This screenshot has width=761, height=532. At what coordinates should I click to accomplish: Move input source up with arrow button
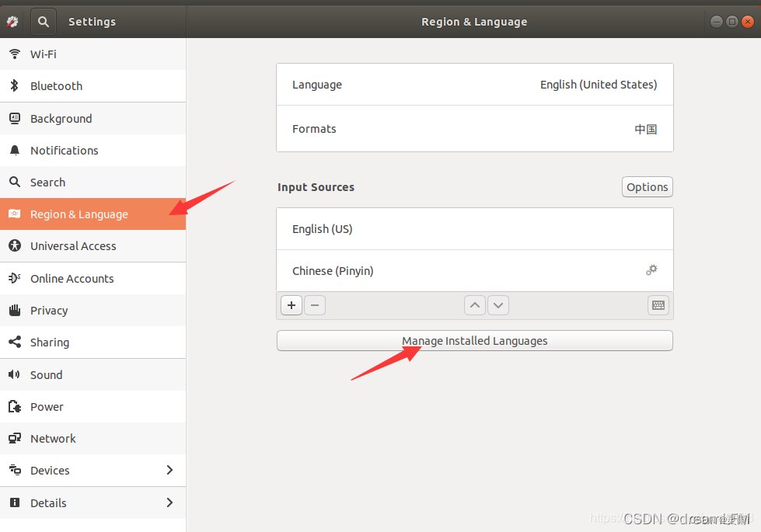click(475, 305)
